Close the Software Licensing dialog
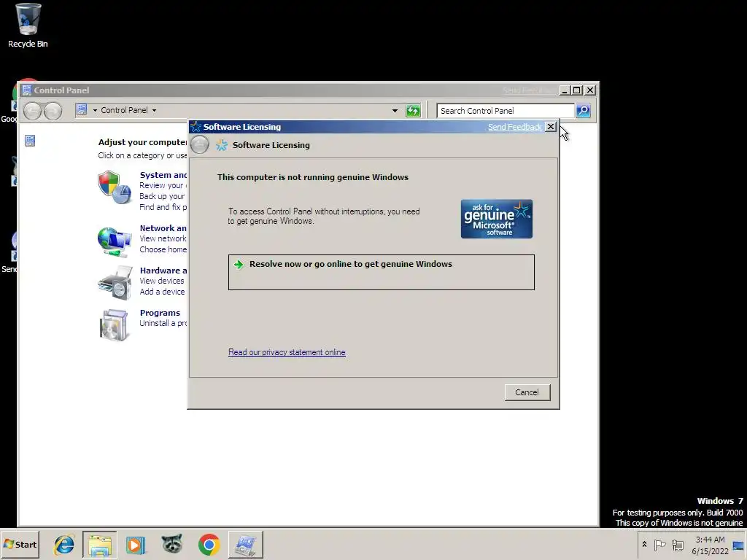 click(x=550, y=127)
